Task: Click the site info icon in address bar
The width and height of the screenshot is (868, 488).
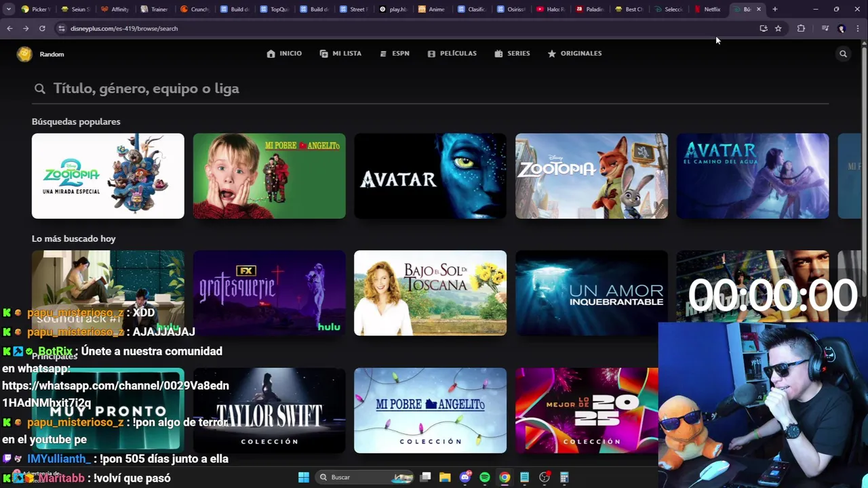Action: point(62,28)
